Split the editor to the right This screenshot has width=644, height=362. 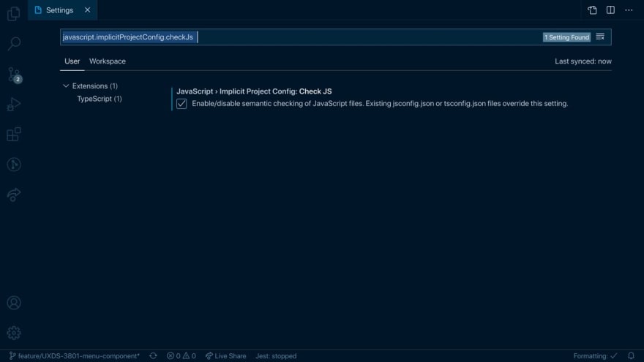click(x=610, y=10)
